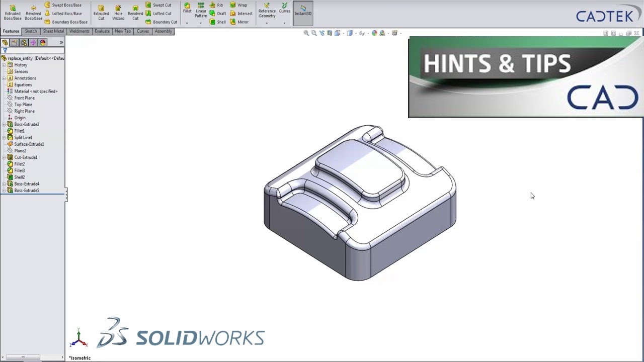Image resolution: width=644 pixels, height=362 pixels.
Task: Click Zoom to Fit view icon
Action: [x=306, y=33]
